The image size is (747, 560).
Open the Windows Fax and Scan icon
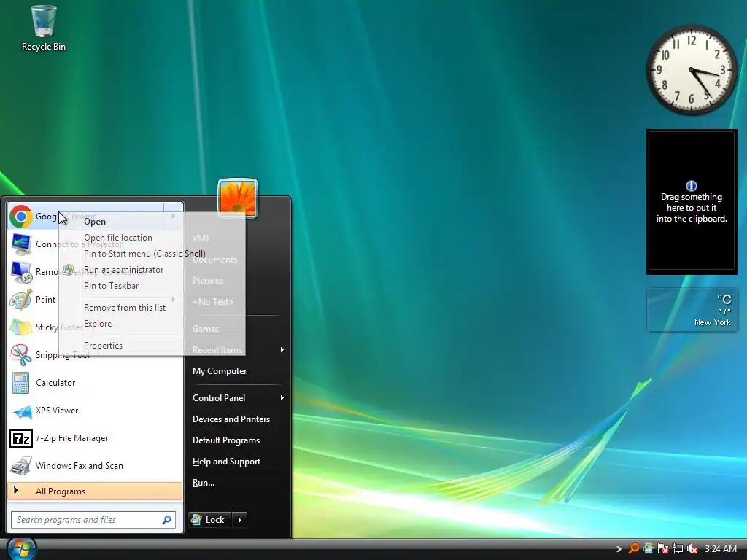[20, 466]
